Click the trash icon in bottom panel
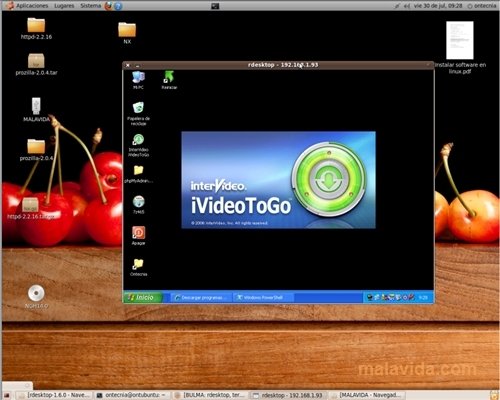 point(494,395)
